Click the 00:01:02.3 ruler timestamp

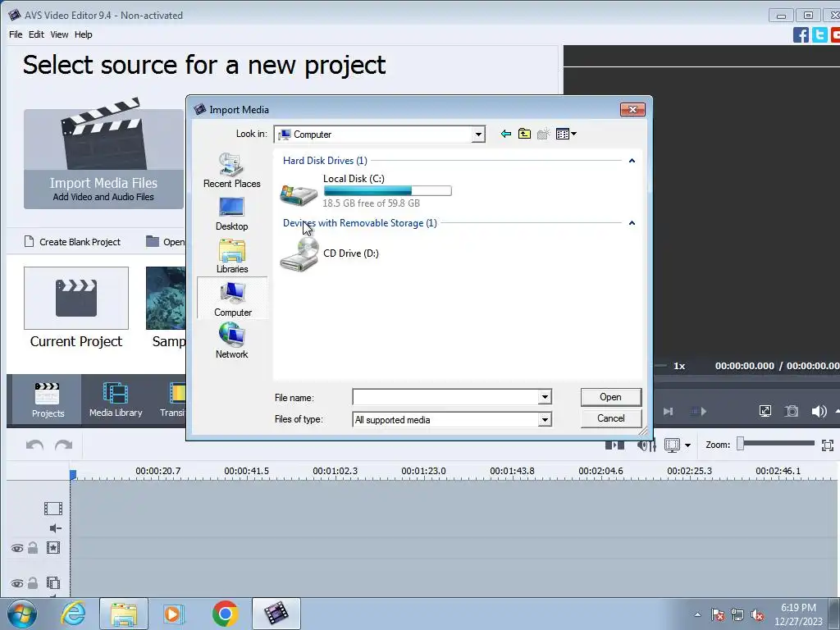coord(335,471)
